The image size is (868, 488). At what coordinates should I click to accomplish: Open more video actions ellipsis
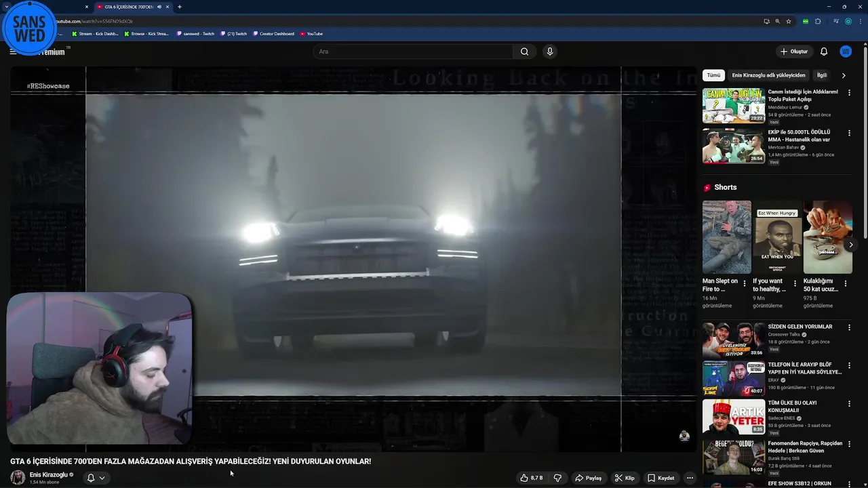click(x=690, y=478)
